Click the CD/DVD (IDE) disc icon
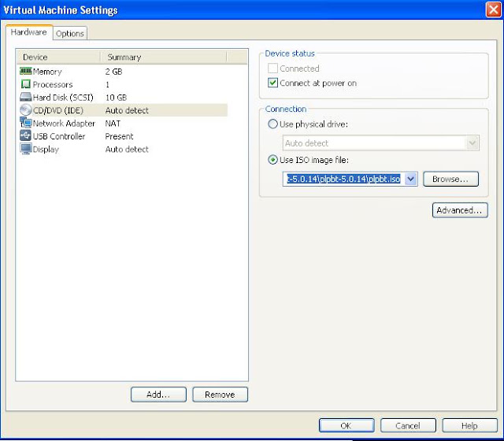The width and height of the screenshot is (504, 441). [26, 110]
